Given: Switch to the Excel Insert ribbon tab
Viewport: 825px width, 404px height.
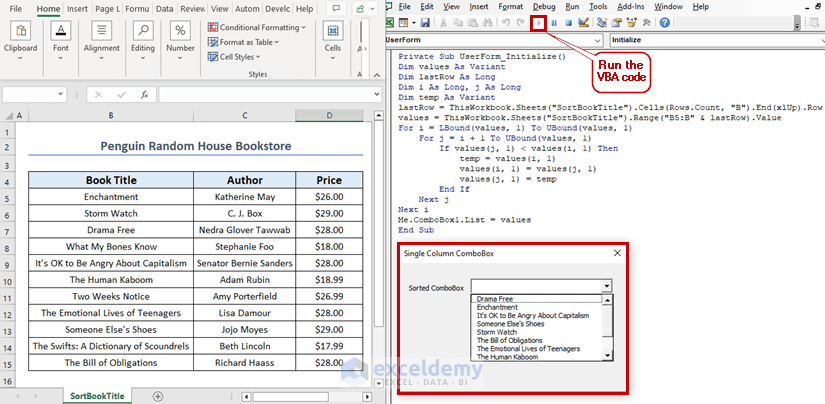Looking at the screenshot, I should pos(77,9).
